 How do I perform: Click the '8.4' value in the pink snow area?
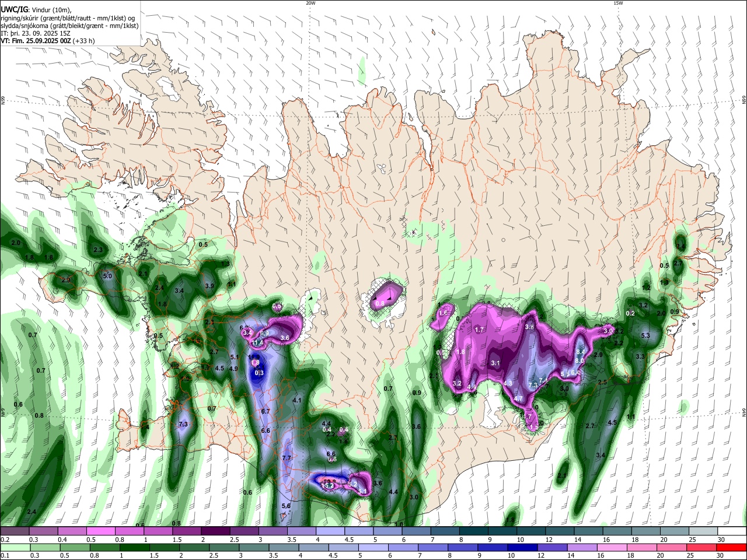[580, 352]
